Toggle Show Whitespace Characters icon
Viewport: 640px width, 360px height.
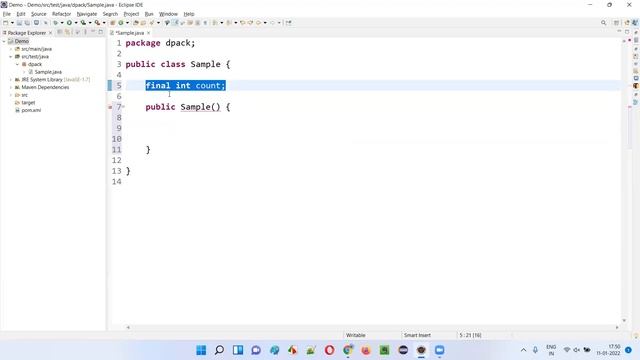pyautogui.click(x=205, y=23)
